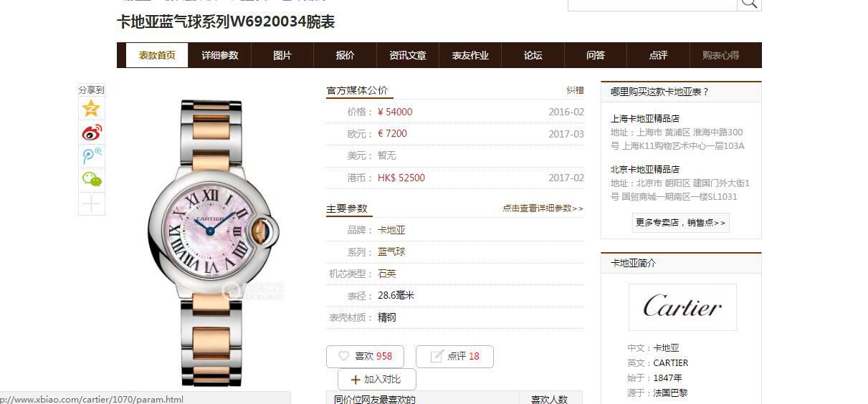This screenshot has width=868, height=404.
Task: Click the search magnifier icon
Action: click(x=749, y=4)
